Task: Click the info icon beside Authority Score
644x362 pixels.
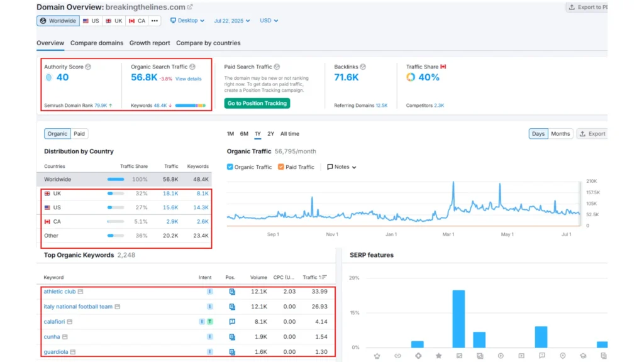Action: click(88, 67)
